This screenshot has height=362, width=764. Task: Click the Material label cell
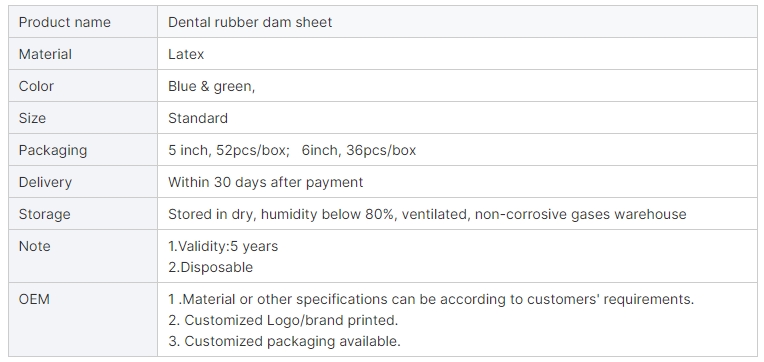coord(83,54)
